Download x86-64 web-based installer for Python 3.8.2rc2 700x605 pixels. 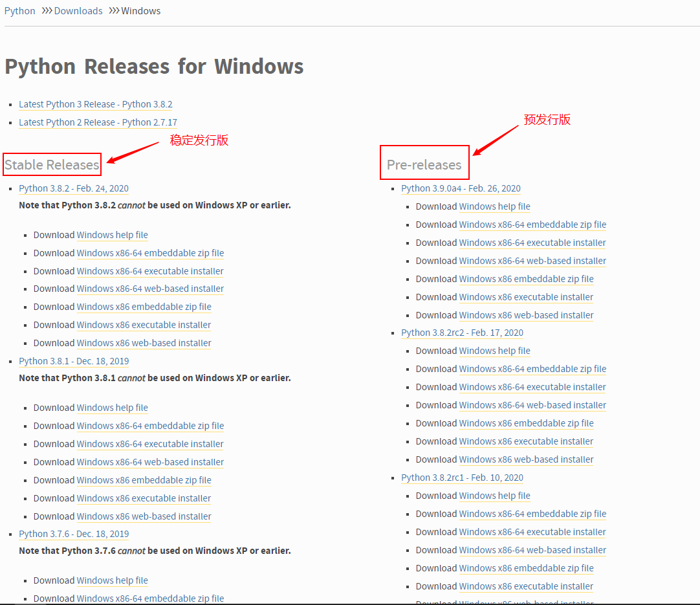click(532, 405)
